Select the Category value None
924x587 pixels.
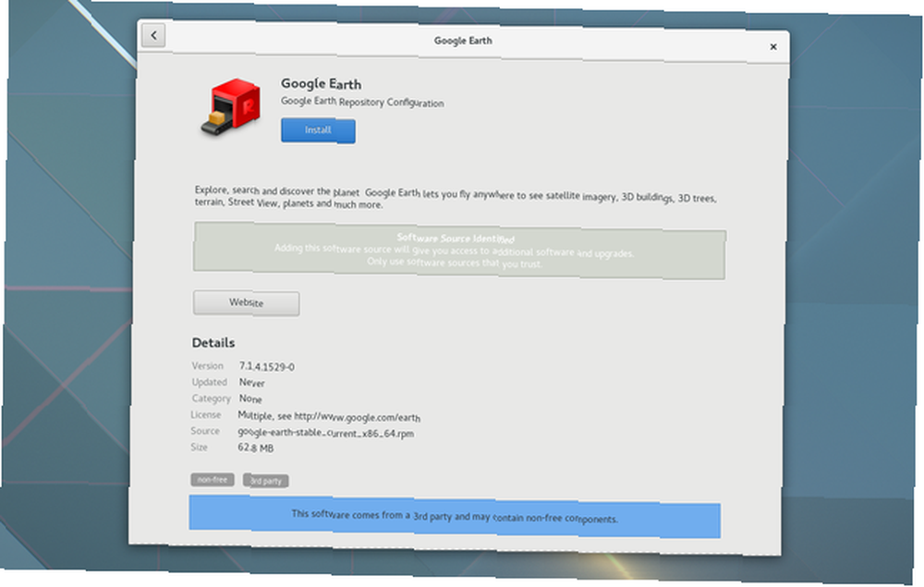[250, 398]
